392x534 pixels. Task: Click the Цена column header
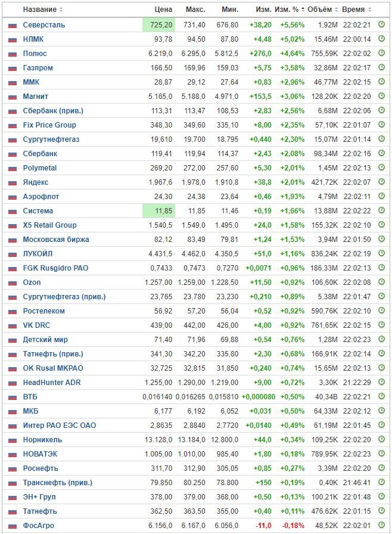[163, 10]
